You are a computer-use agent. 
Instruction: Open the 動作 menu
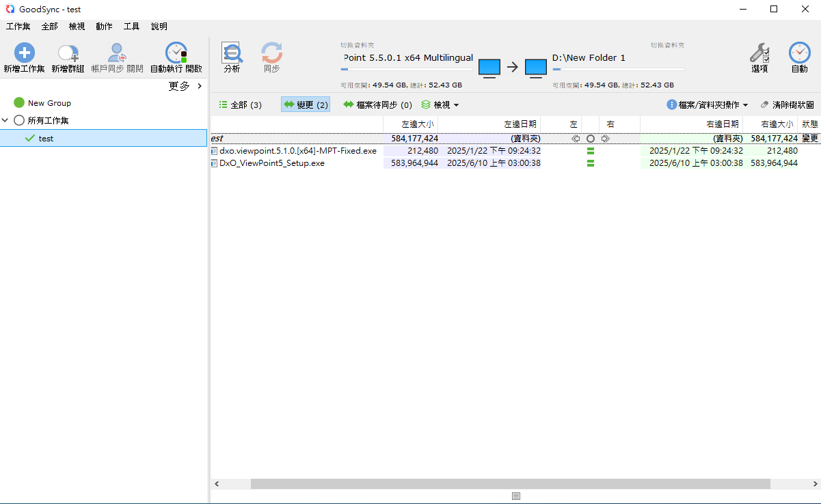105,27
